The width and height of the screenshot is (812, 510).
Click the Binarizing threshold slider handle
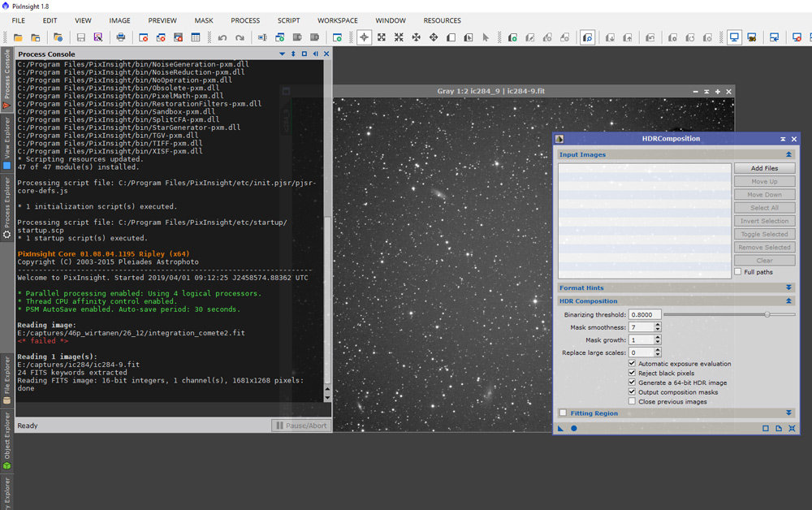coord(767,314)
